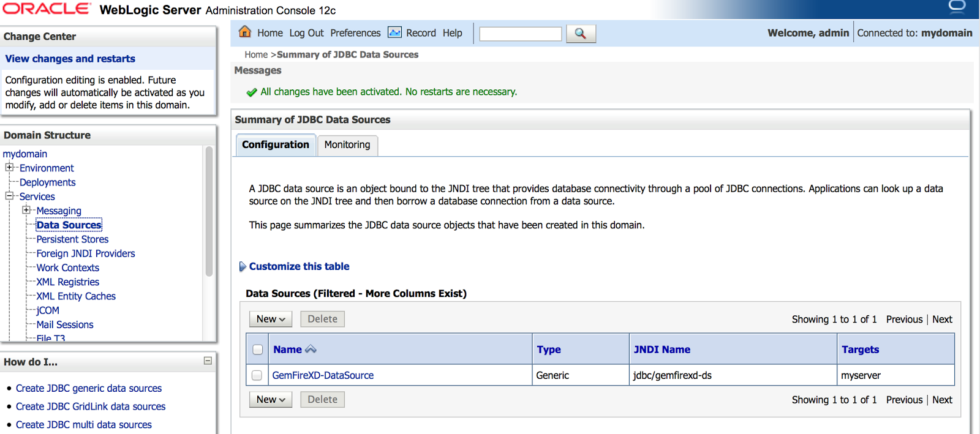Click the top Next pagination link
The height and width of the screenshot is (434, 980).
[x=942, y=320]
